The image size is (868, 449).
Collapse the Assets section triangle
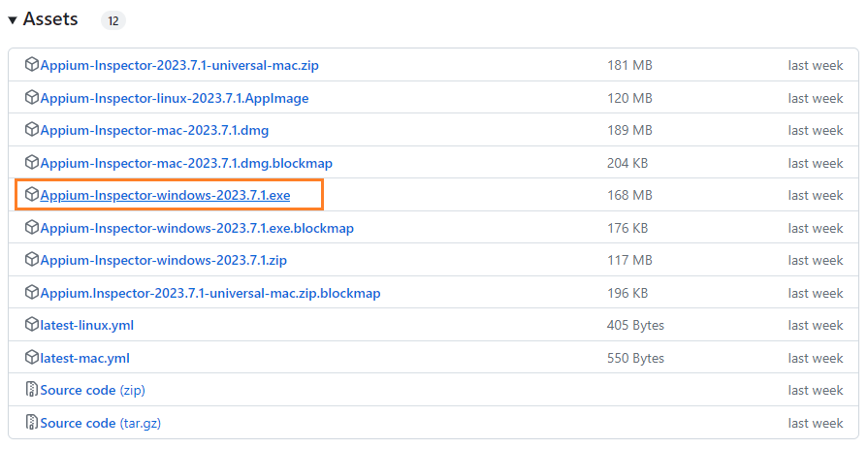(13, 20)
